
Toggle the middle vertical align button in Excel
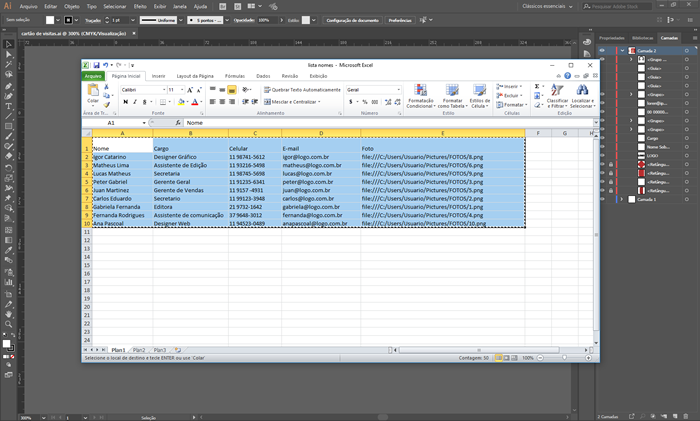click(222, 90)
